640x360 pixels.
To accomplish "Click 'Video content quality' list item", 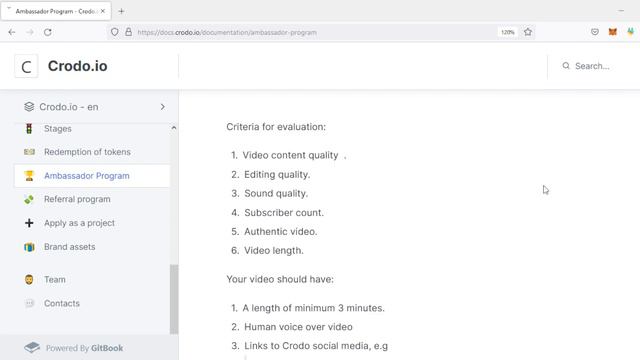I will 290,155.
